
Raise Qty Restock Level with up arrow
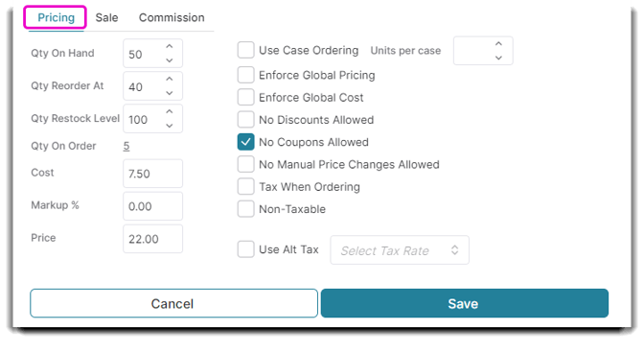[170, 112]
